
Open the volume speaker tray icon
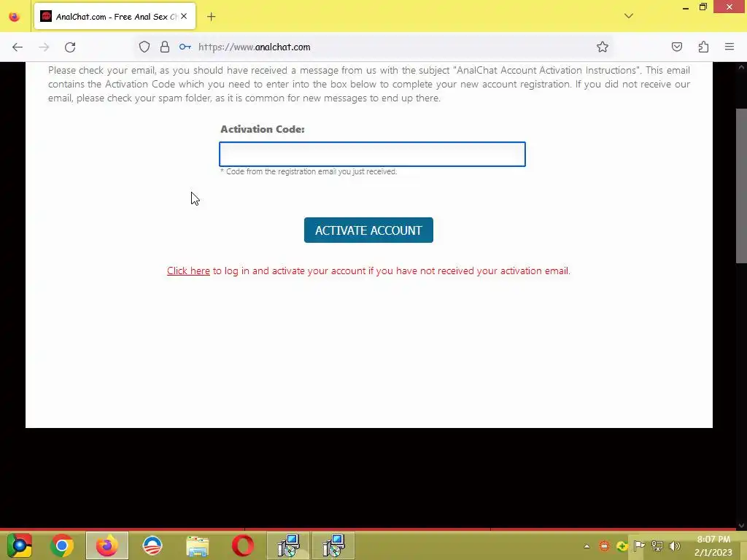click(675, 545)
